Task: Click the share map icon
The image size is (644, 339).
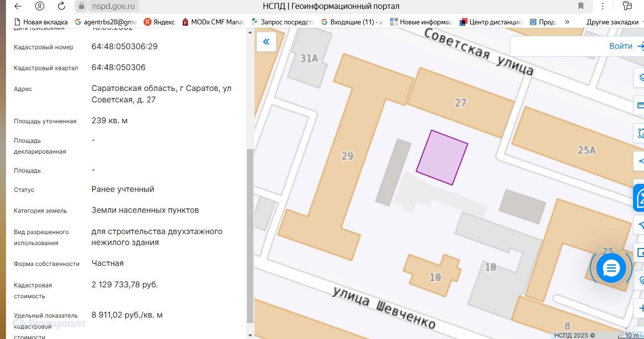Action: pyautogui.click(x=640, y=161)
